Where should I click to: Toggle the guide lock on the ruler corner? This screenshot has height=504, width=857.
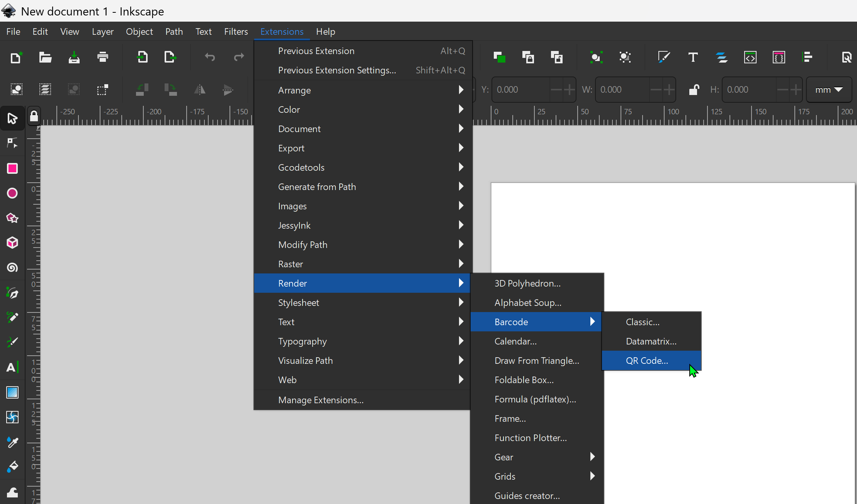pyautogui.click(x=34, y=115)
